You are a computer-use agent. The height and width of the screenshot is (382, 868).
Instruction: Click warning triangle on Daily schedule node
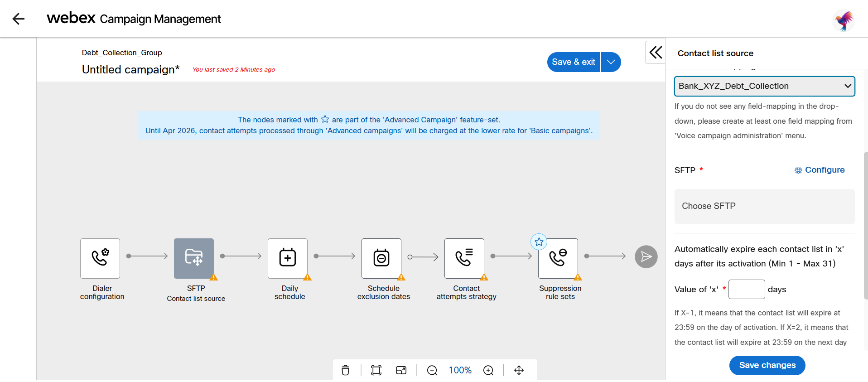click(307, 277)
